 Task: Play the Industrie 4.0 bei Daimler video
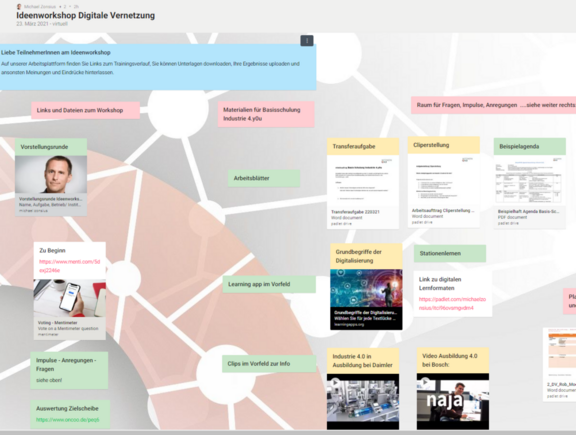click(x=335, y=382)
